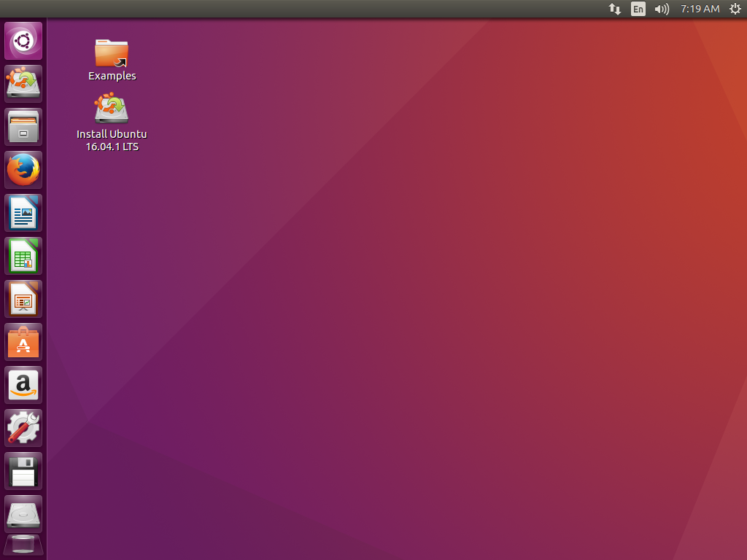Open the Ubuntu Dash search launcher
747x560 pixels.
[23, 41]
